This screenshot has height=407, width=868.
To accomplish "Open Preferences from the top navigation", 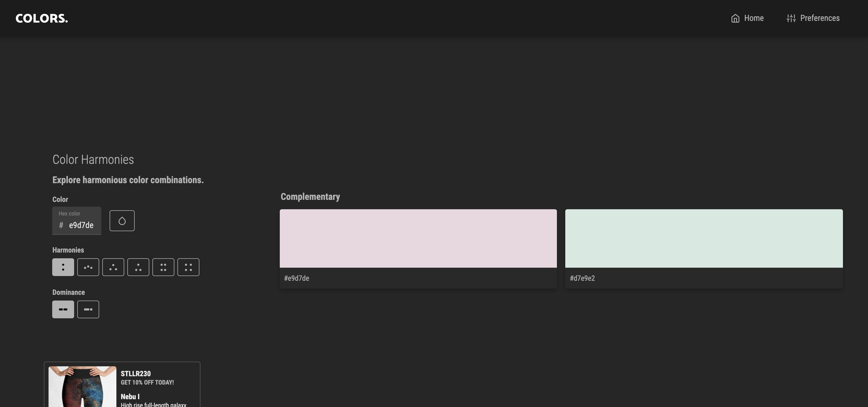I will pyautogui.click(x=819, y=18).
